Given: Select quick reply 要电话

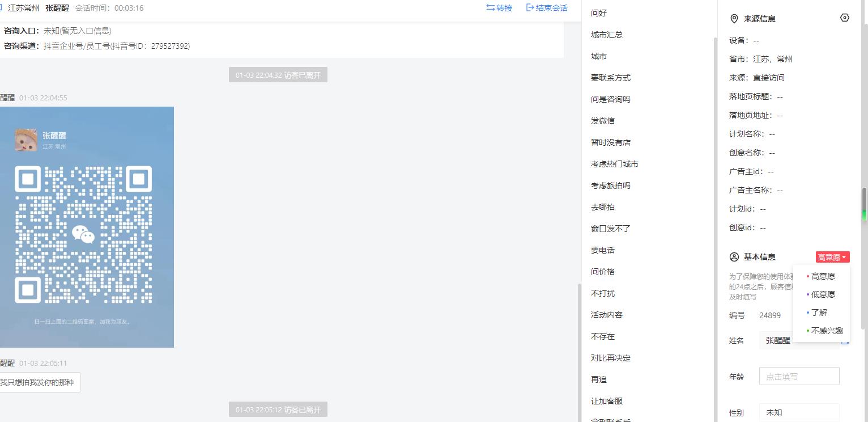Looking at the screenshot, I should click(603, 250).
